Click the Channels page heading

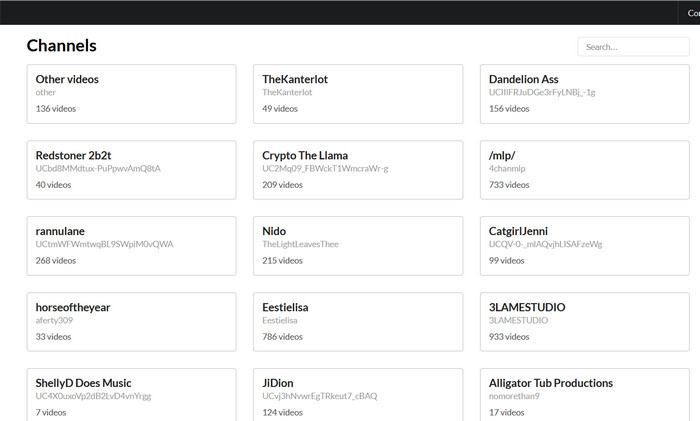pyautogui.click(x=62, y=46)
